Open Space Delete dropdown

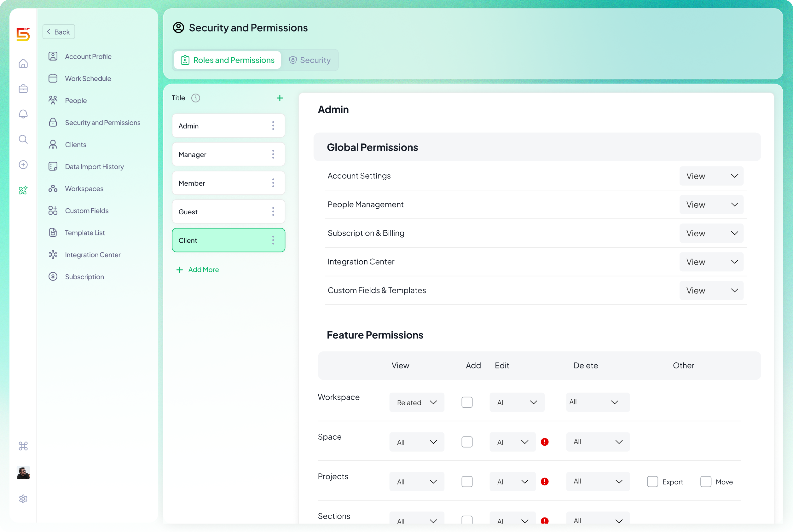tap(598, 442)
